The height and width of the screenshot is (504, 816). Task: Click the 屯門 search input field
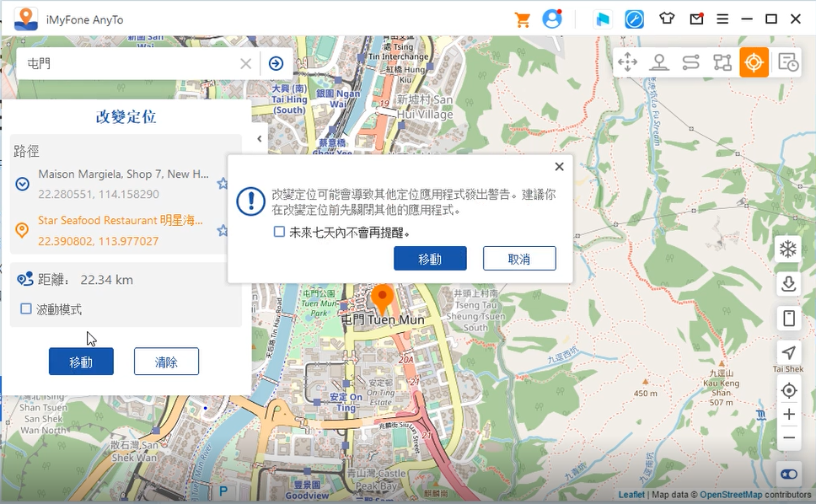126,63
